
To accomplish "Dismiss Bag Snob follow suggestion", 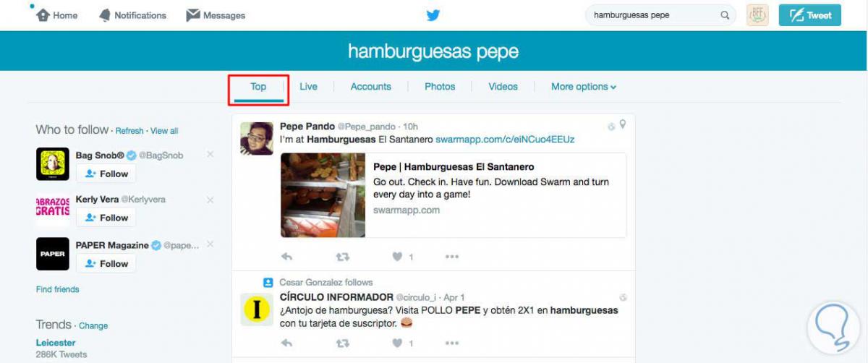I will (x=210, y=154).
